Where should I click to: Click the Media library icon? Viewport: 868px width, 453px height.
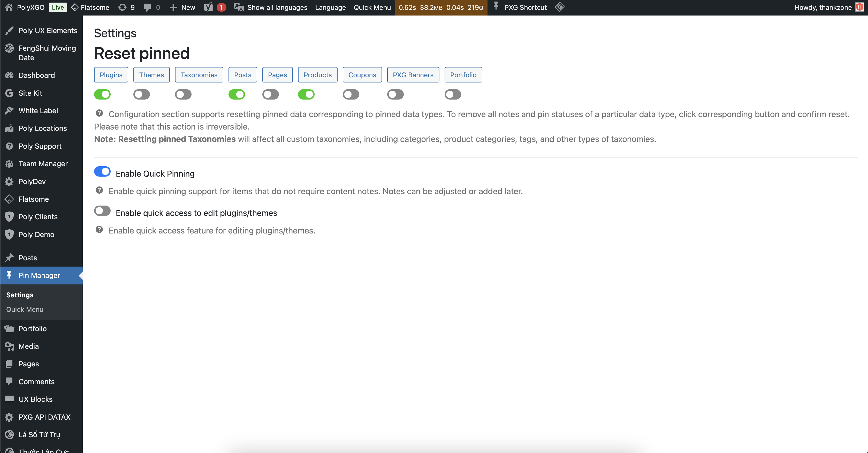[9, 346]
